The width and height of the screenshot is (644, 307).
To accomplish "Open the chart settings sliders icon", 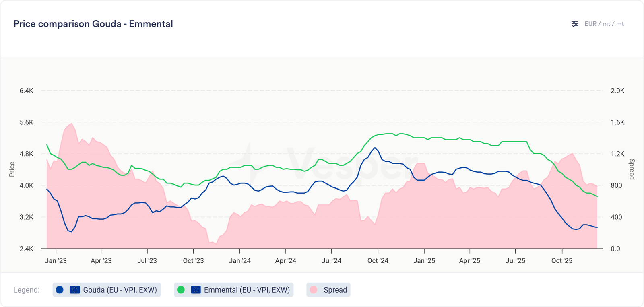I will pyautogui.click(x=575, y=24).
